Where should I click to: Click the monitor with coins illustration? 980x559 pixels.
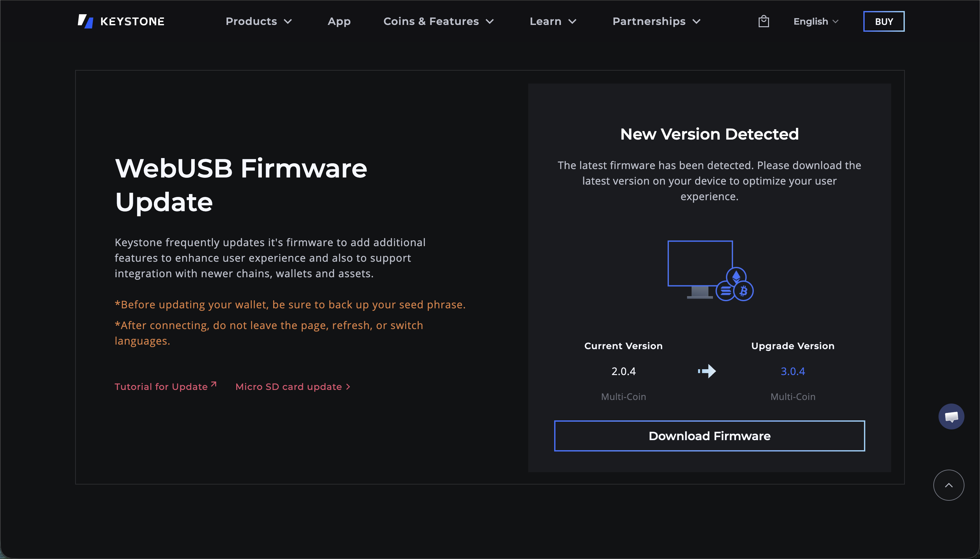point(710,270)
